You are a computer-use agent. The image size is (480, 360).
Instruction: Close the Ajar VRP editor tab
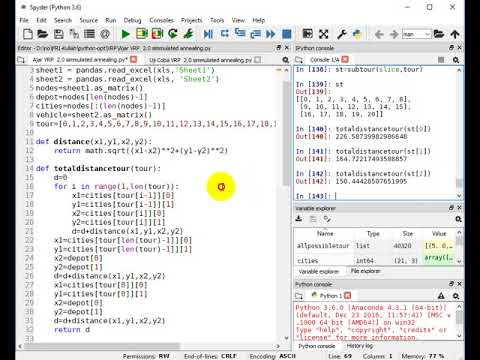coord(134,60)
